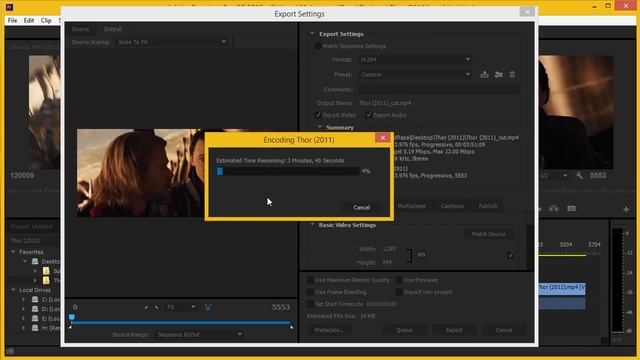Viewport: 640px width, 360px height.
Task: Click the Save Preset icon beside Preset dropdown
Action: tap(484, 75)
